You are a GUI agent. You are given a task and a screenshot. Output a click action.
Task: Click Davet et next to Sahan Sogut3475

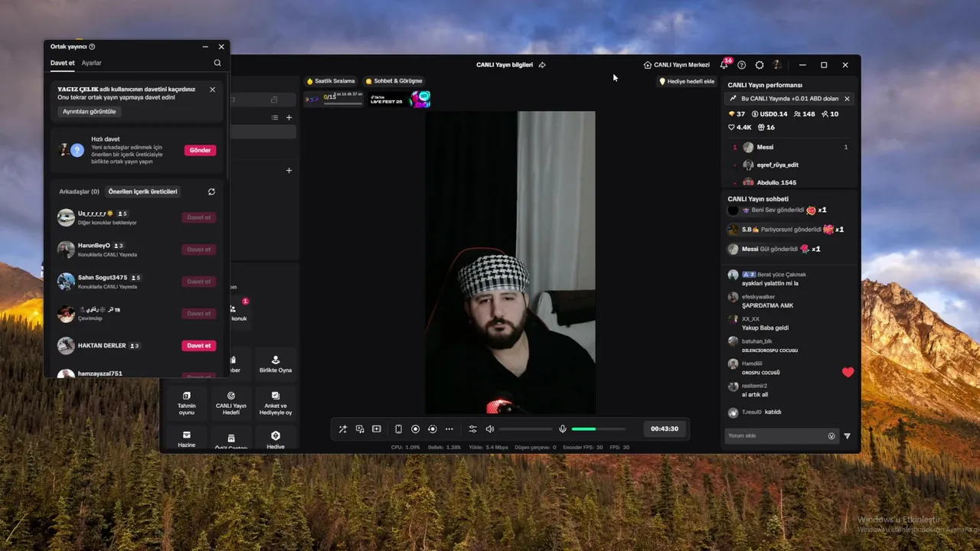tap(198, 282)
